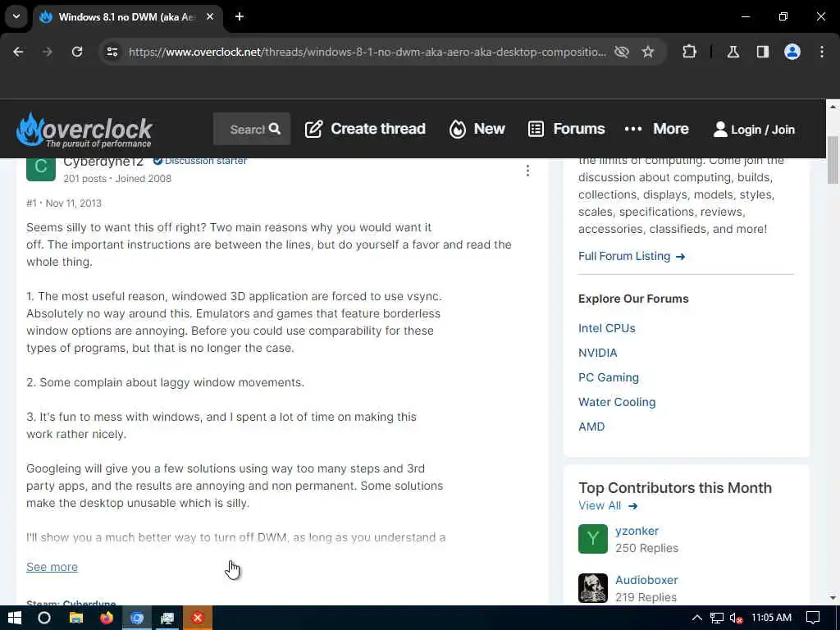The image size is (840, 630).
Task: Open Cortana search circle in taskbar
Action: 44,619
